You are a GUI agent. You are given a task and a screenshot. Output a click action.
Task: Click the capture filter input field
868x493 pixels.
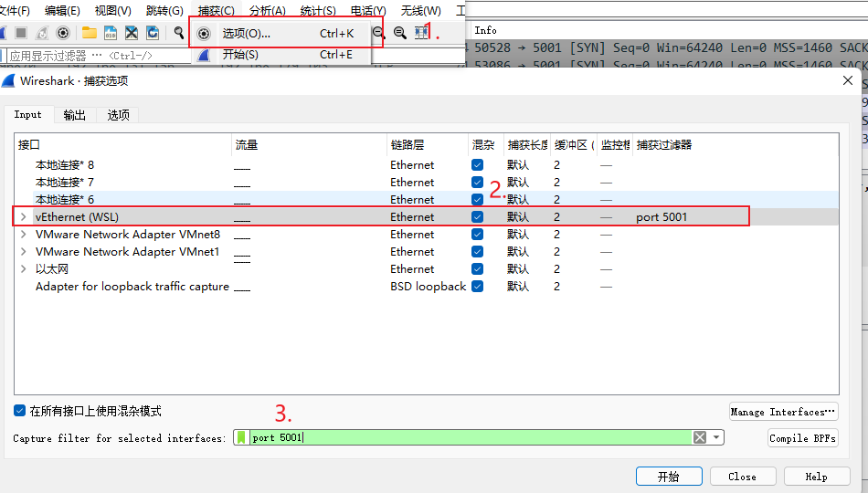click(x=471, y=437)
